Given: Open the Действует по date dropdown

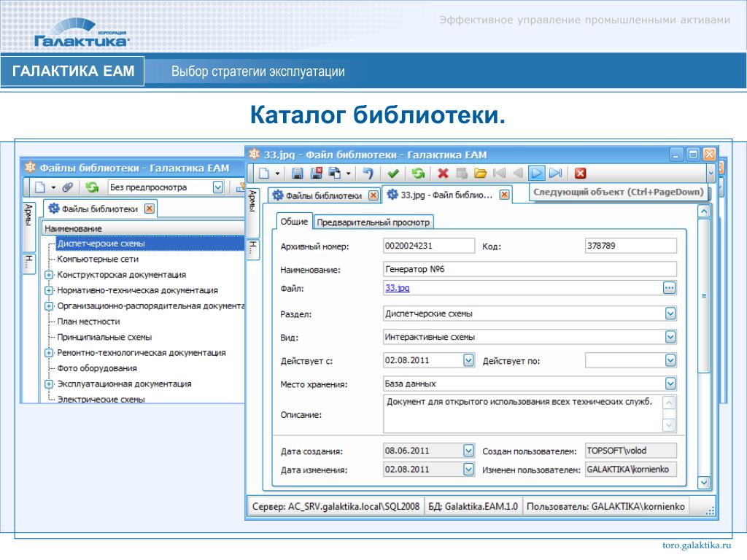Looking at the screenshot, I should point(670,360).
